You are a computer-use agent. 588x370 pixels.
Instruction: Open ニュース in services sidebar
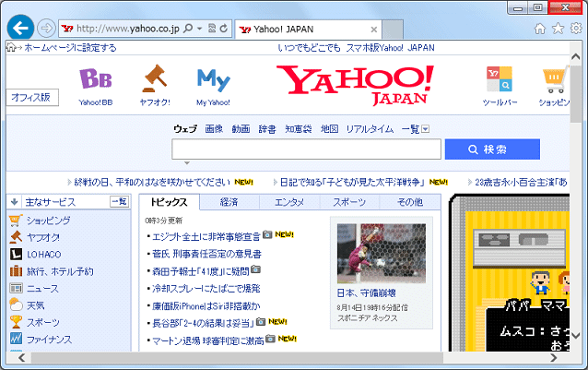tap(42, 289)
